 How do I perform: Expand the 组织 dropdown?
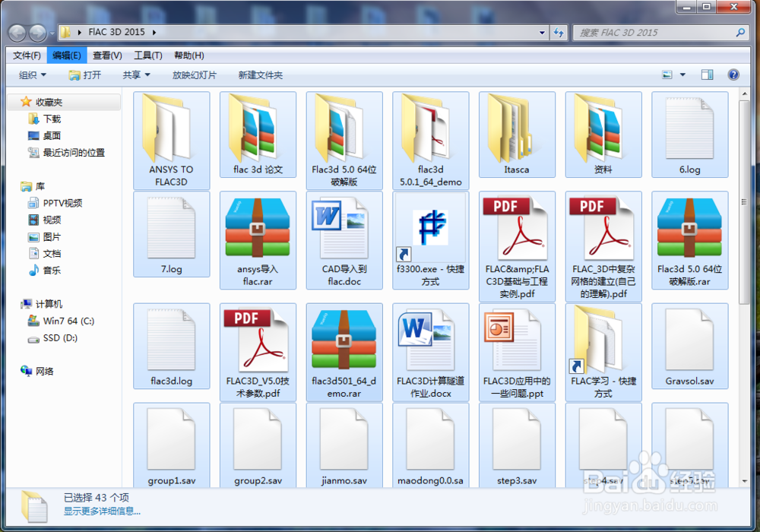[33, 75]
